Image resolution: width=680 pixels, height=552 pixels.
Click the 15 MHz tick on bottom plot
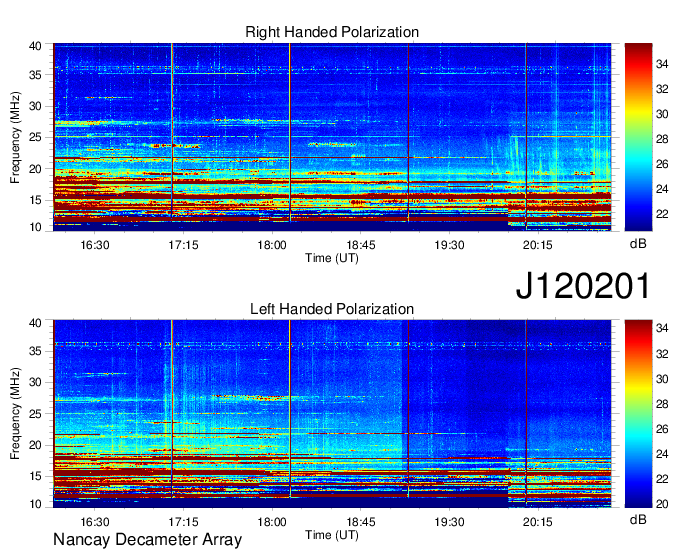36,476
